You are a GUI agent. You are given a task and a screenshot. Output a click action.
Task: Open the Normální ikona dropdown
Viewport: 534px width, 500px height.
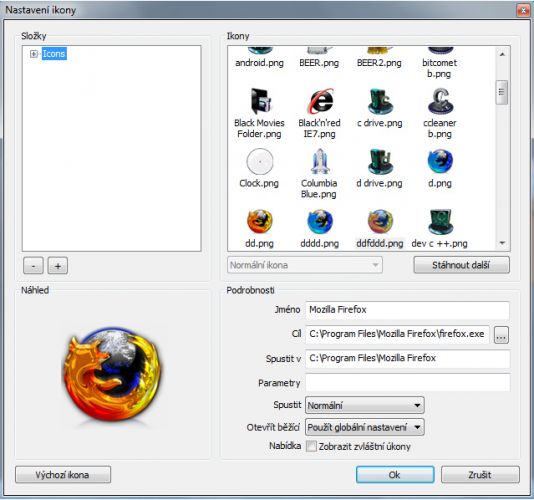(x=305, y=265)
